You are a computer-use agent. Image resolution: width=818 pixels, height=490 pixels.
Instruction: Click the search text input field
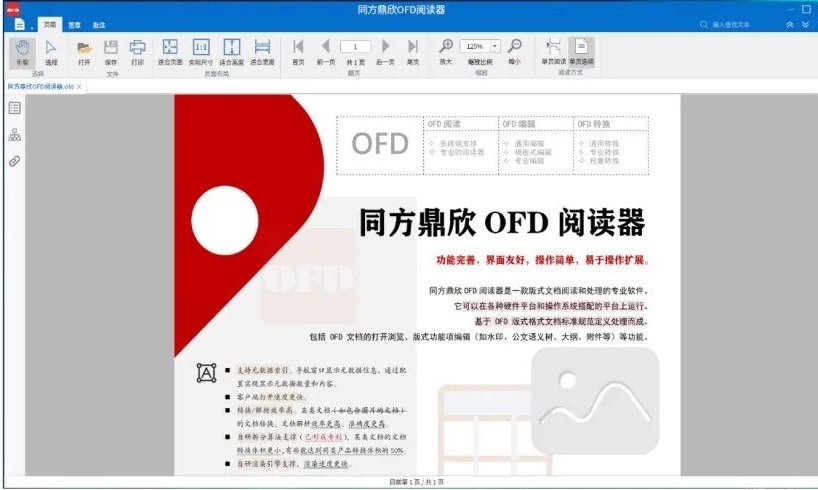[731, 25]
